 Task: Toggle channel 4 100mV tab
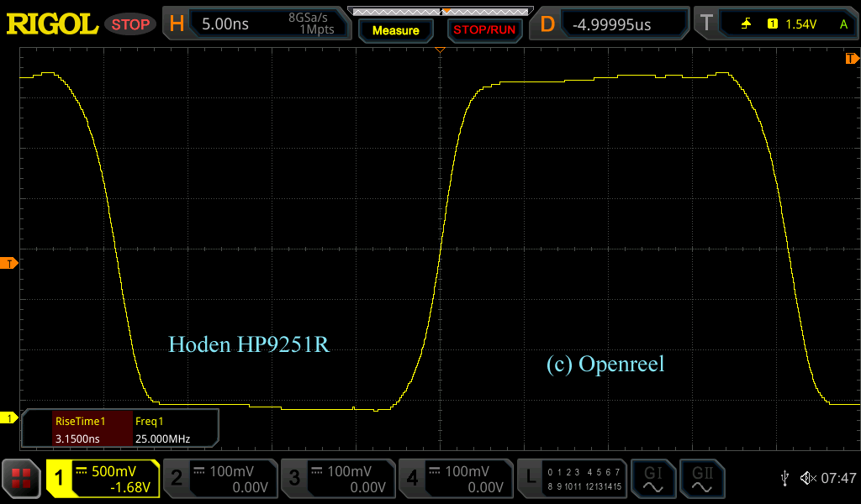click(x=456, y=479)
